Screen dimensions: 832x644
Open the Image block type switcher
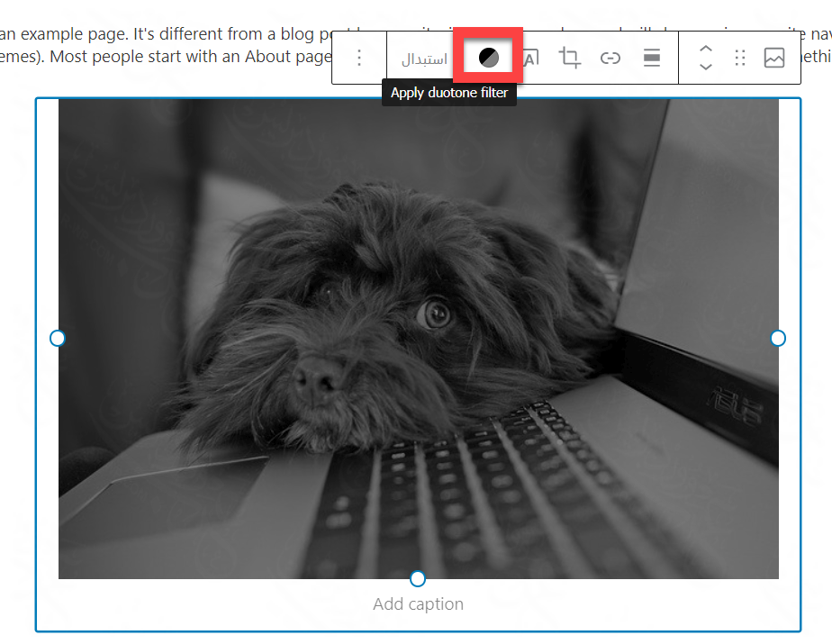(x=774, y=58)
